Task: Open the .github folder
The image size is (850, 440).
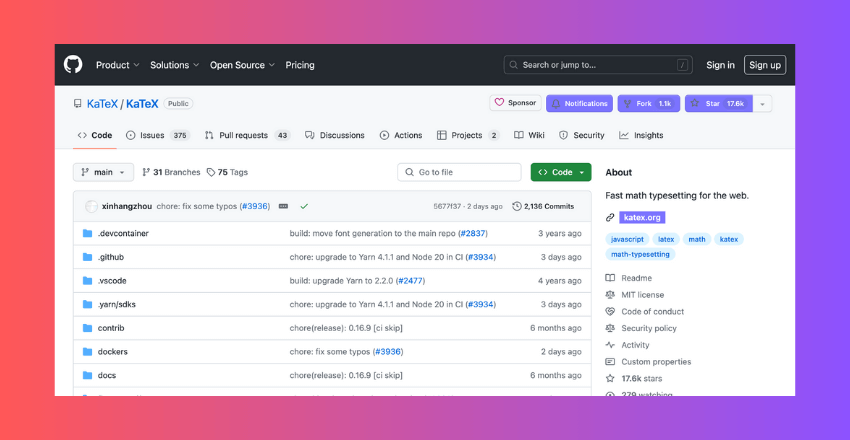Action: 111,257
